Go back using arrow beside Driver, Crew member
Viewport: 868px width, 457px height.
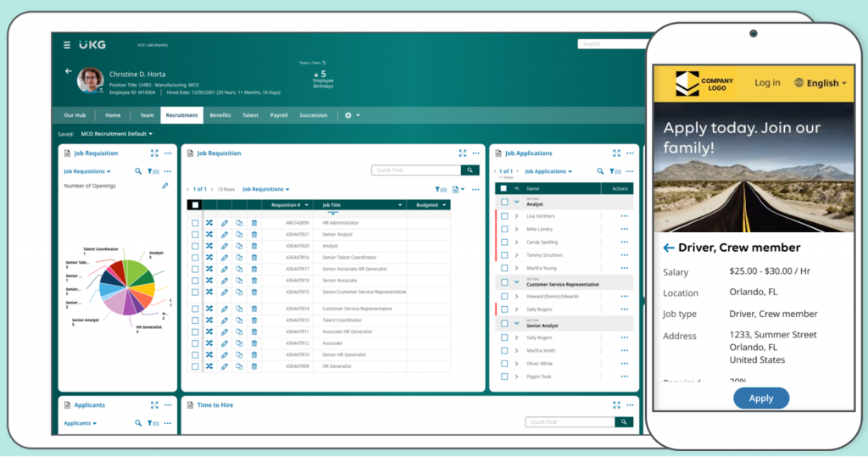point(669,248)
